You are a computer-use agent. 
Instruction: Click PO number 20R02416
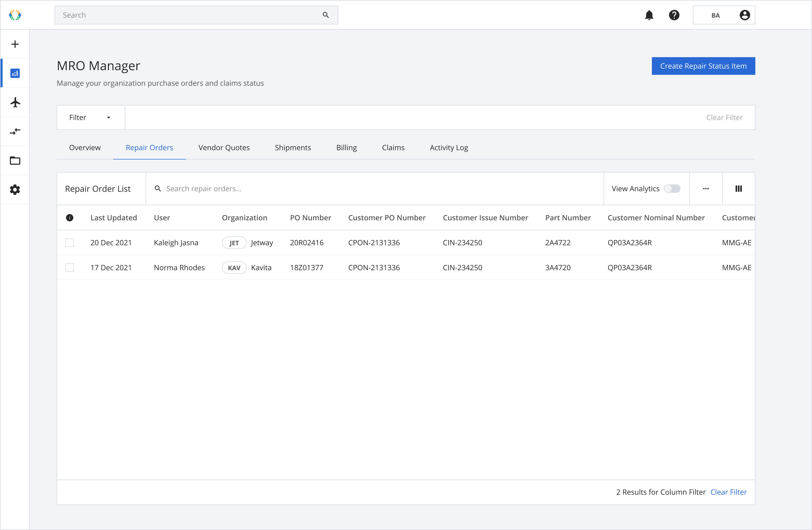(307, 243)
